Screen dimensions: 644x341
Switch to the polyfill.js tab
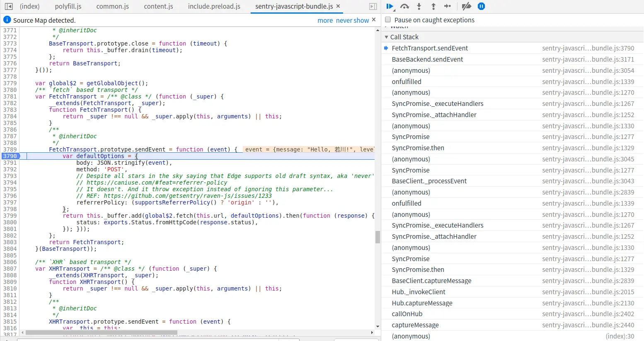pos(68,6)
